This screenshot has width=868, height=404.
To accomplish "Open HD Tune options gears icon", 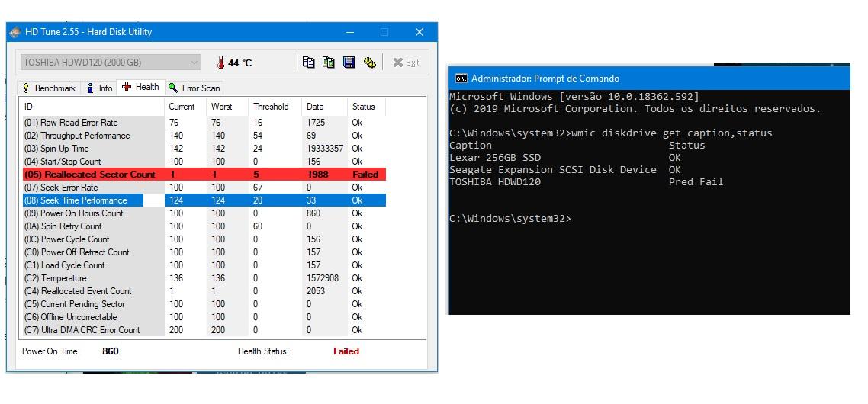I will [370, 63].
